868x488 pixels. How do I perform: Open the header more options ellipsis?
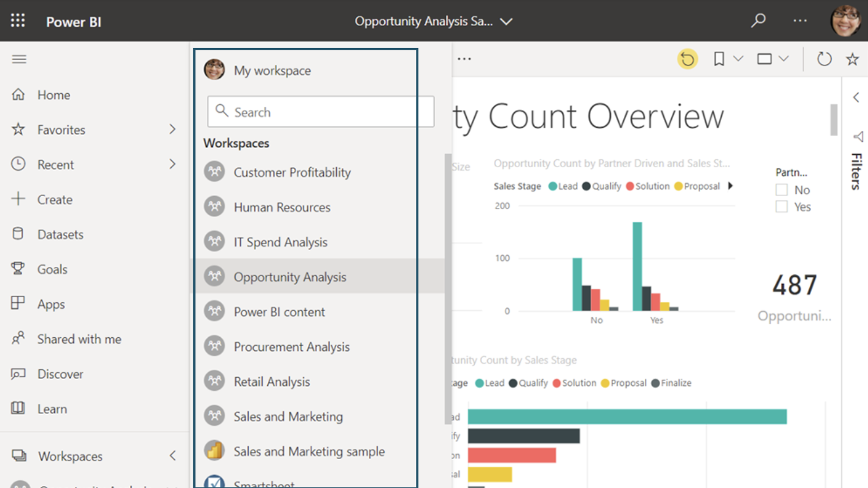click(x=800, y=21)
